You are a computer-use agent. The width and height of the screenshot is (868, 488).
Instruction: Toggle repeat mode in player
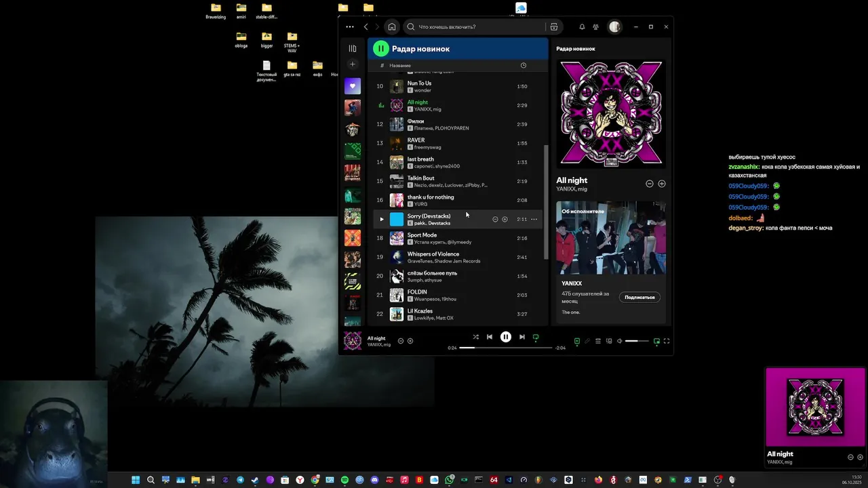(536, 337)
